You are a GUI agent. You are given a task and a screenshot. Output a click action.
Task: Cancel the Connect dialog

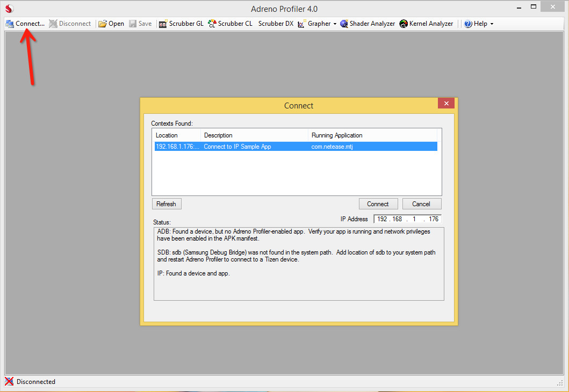[421, 204]
